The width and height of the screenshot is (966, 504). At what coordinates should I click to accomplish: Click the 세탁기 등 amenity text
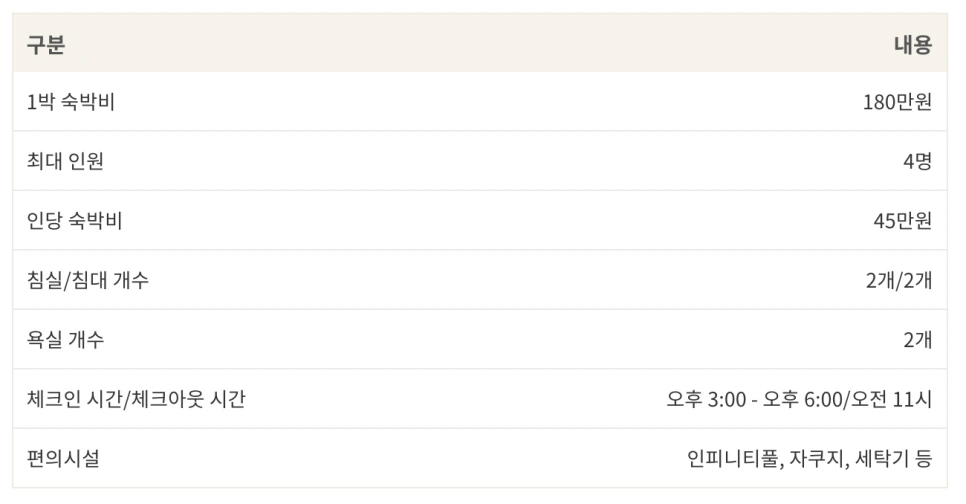[893, 458]
